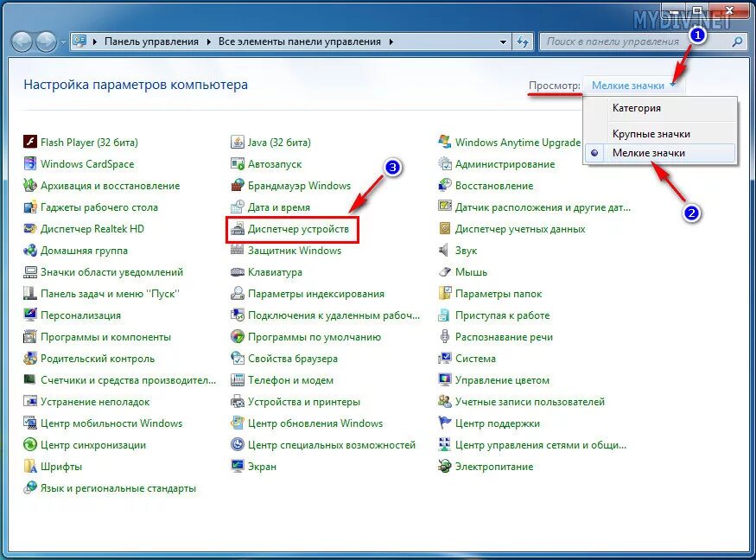Open the Java (32 бита) icon

(x=238, y=142)
